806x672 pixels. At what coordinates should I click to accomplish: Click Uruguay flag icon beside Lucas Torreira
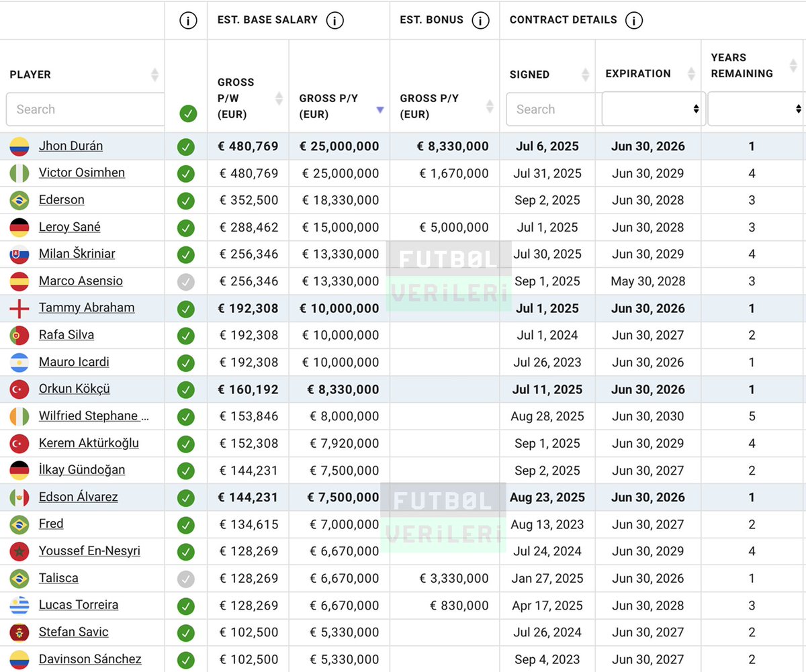pos(19,606)
